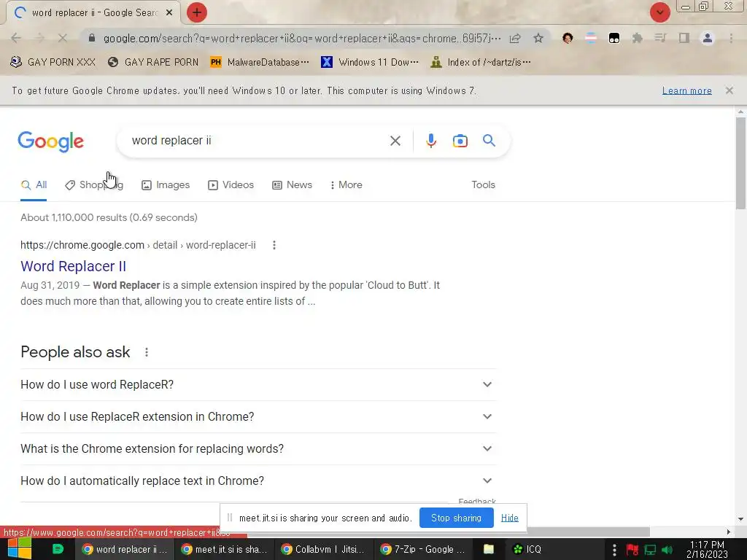Expand 'How do I use ReplaceR extension in Chrome?'
Image resolution: width=747 pixels, height=560 pixels.
258,416
